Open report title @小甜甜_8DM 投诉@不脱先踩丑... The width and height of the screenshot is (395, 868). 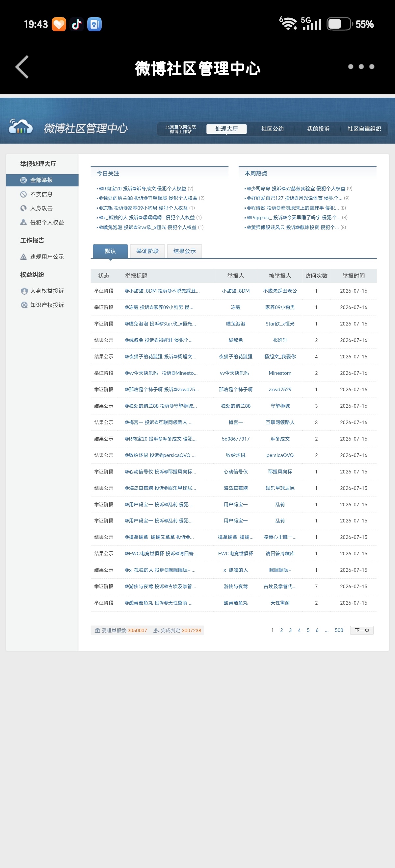(x=162, y=291)
